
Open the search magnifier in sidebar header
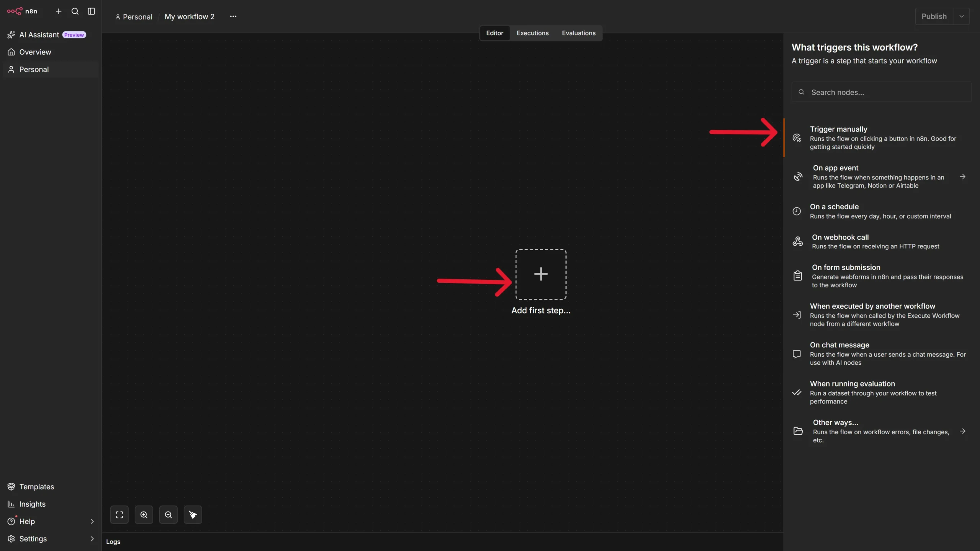75,11
